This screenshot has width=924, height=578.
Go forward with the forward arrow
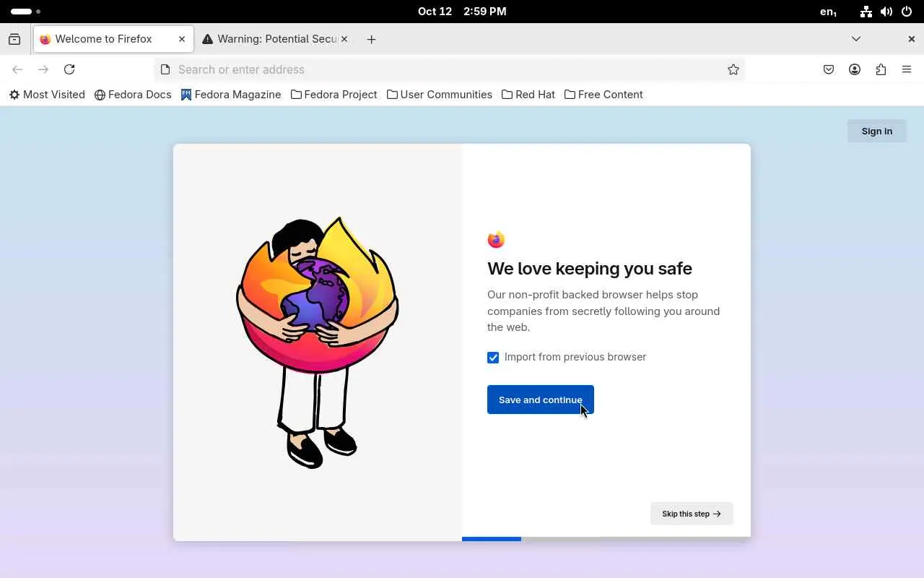(x=43, y=69)
